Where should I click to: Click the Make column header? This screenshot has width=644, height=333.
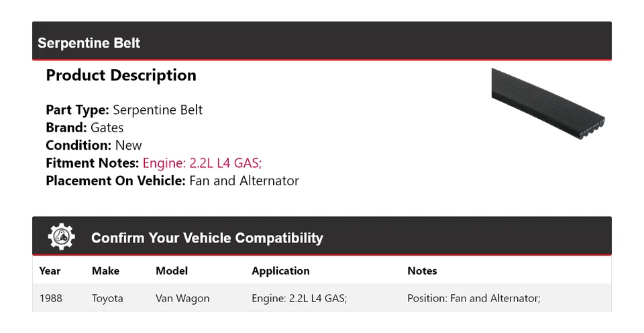pos(105,271)
